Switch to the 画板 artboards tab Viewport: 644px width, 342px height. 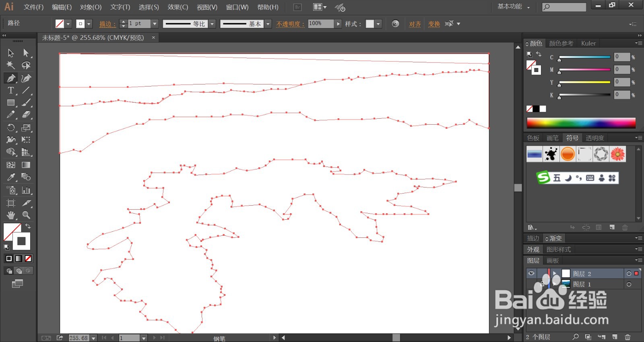click(553, 261)
